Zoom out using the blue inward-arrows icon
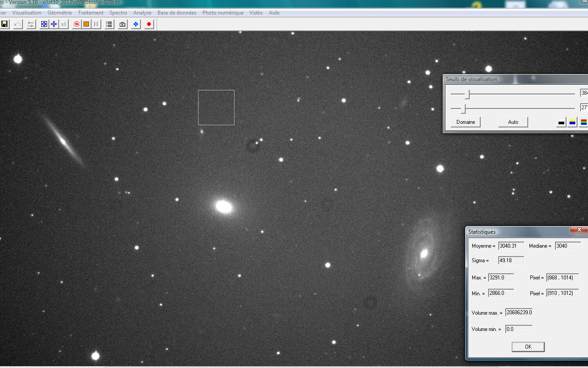The image size is (588, 368). [54, 24]
